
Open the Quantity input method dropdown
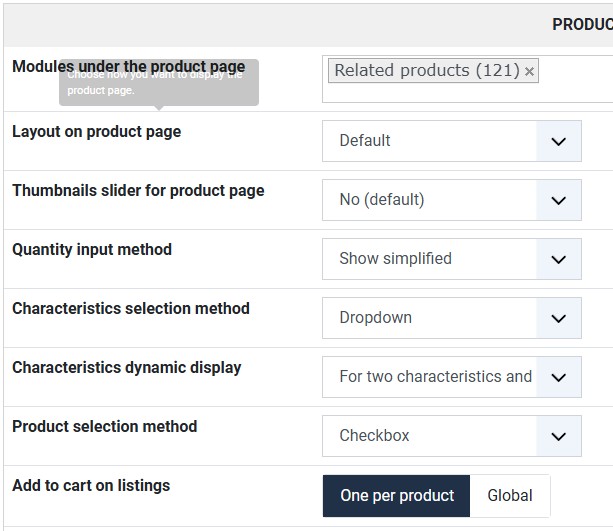click(x=429, y=259)
